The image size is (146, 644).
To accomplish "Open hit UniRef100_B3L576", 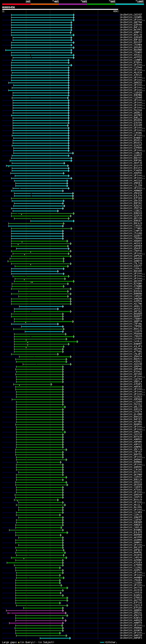I will coord(131,196).
